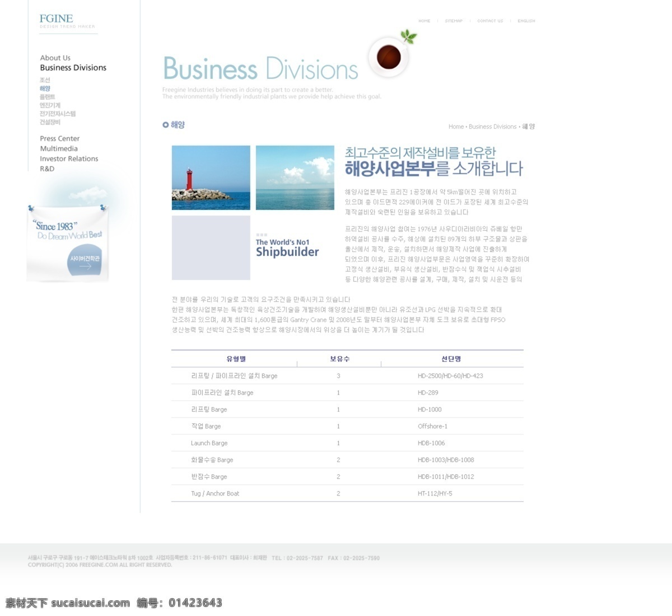
Task: Click the HDB-1006 fleet name cell
Action: pyautogui.click(x=431, y=443)
